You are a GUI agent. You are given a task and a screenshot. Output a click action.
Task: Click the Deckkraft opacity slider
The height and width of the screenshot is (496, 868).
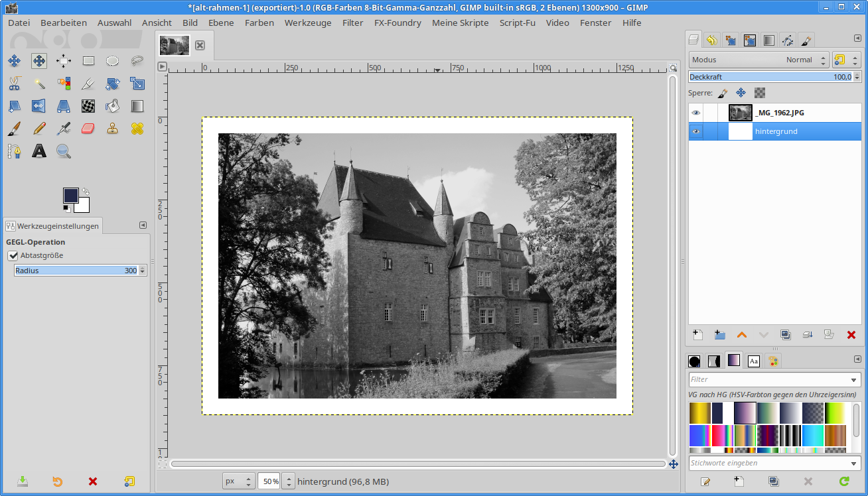[x=768, y=77]
